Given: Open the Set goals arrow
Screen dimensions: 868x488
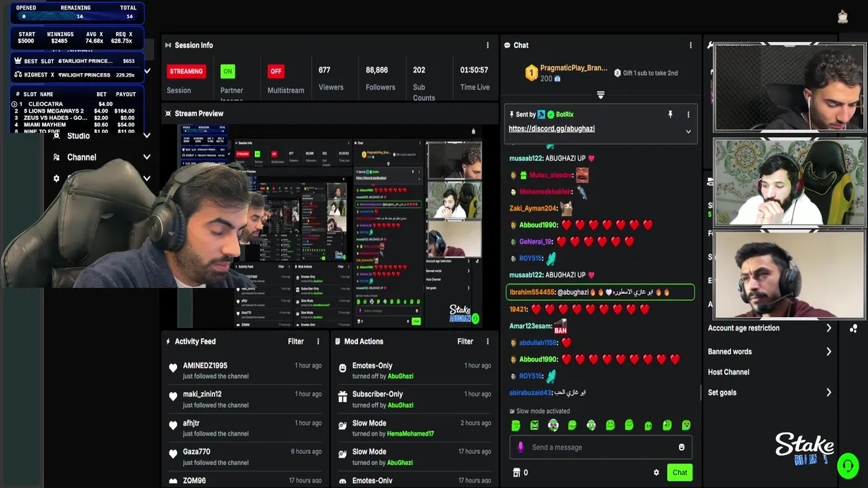Looking at the screenshot, I should point(829,392).
